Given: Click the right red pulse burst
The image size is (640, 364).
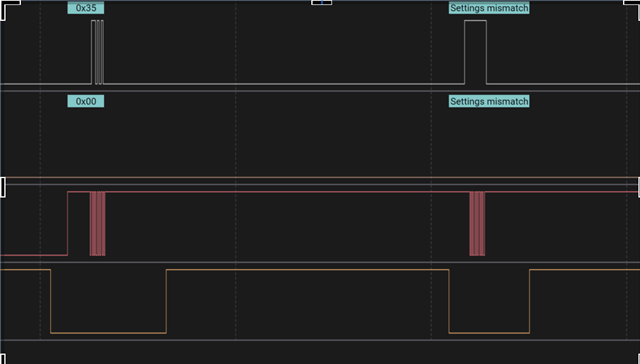Looking at the screenshot, I should point(477,224).
